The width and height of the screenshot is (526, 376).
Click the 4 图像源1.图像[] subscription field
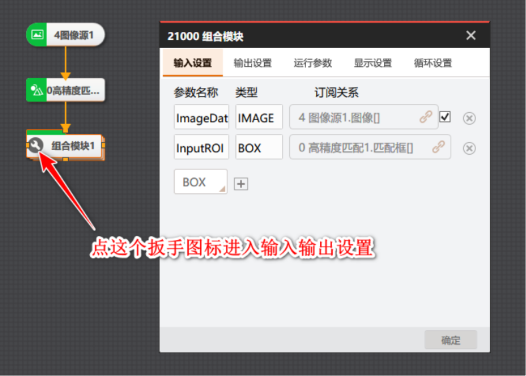pos(364,117)
